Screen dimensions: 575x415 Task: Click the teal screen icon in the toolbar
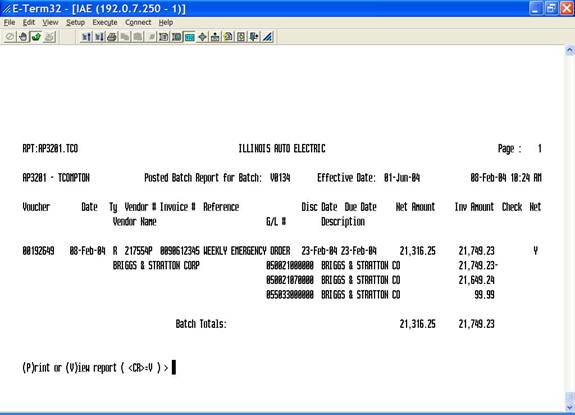(189, 37)
